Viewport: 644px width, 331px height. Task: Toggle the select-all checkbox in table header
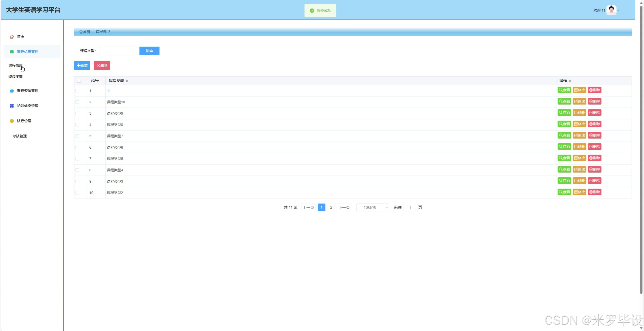click(79, 81)
